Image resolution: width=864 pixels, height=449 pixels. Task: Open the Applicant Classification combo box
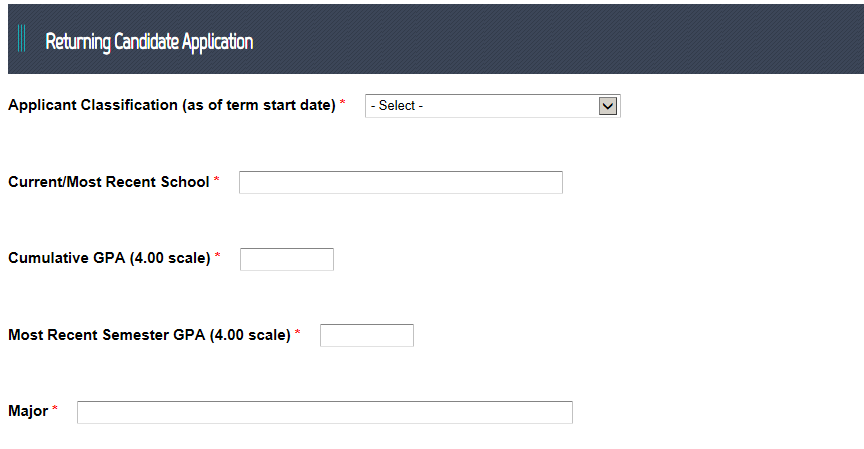492,106
